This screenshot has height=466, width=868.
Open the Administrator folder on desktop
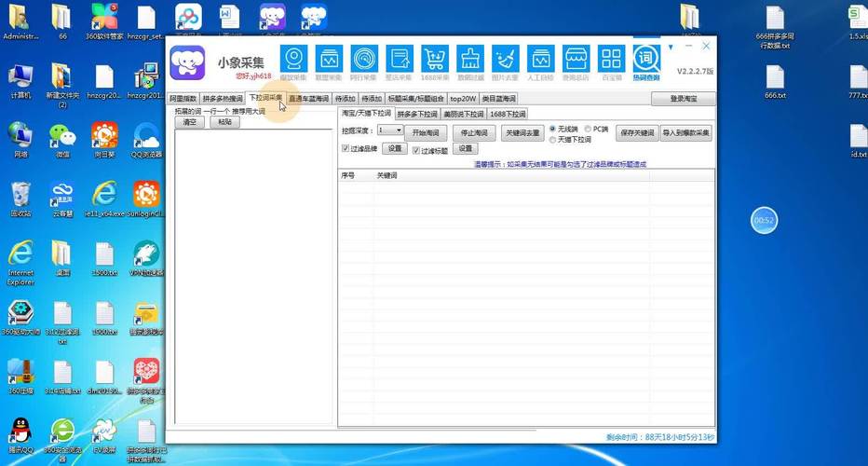[x=20, y=22]
